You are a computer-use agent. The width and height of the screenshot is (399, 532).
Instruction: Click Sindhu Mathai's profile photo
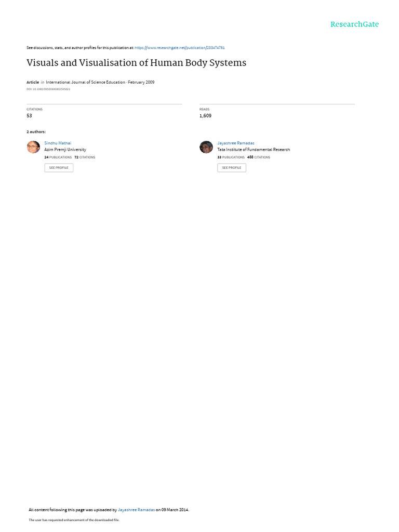point(33,147)
